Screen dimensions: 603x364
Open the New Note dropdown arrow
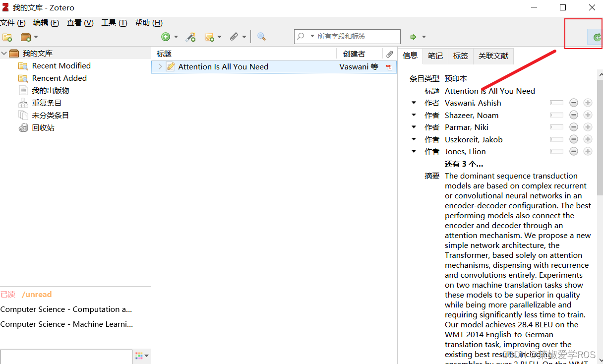219,37
